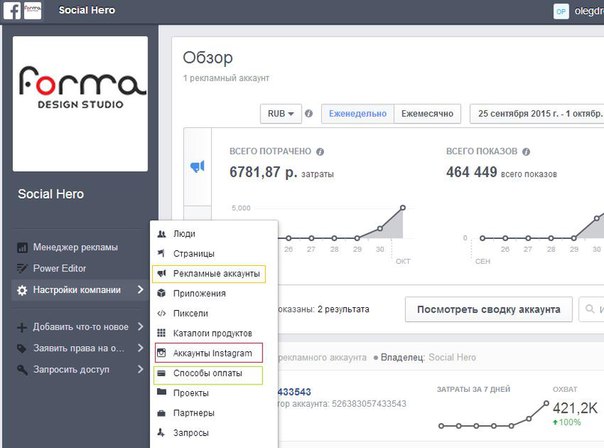Click the reach value 421,2K
The image size is (604, 448).
[x=575, y=408]
